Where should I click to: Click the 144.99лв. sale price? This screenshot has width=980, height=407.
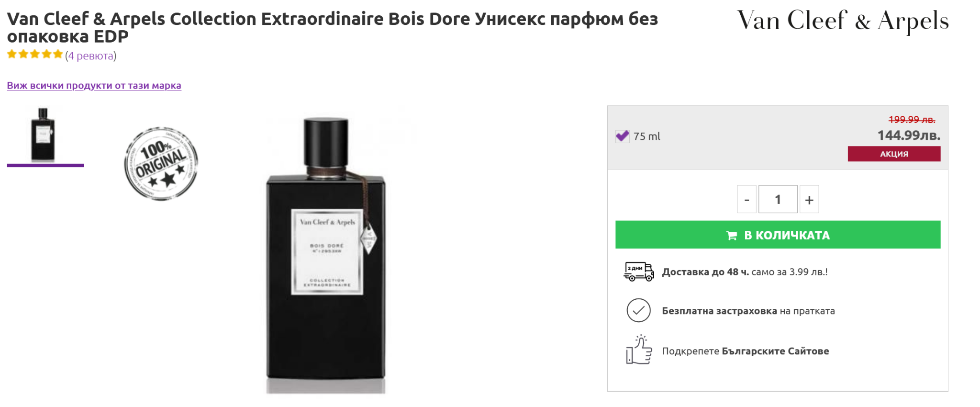(x=908, y=136)
